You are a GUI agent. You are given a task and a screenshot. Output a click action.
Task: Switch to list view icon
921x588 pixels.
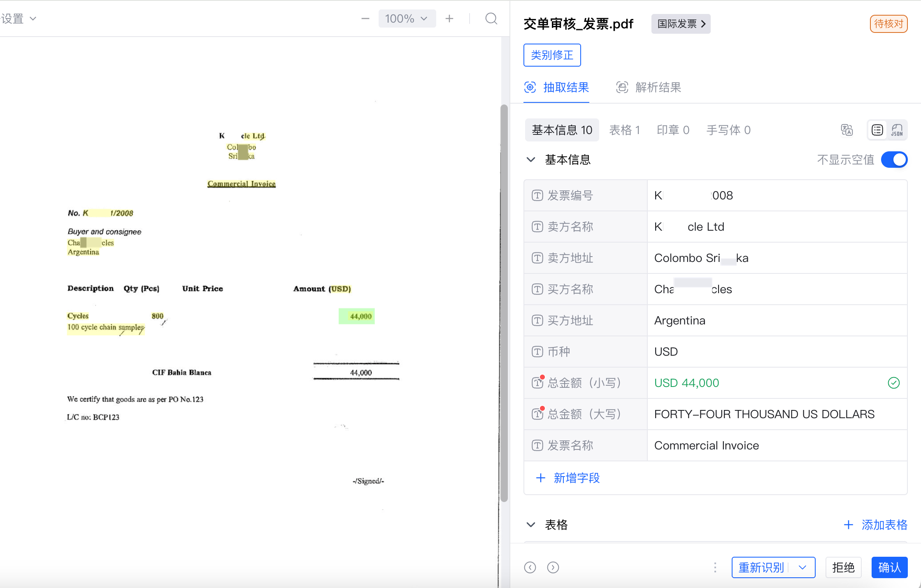coord(877,130)
